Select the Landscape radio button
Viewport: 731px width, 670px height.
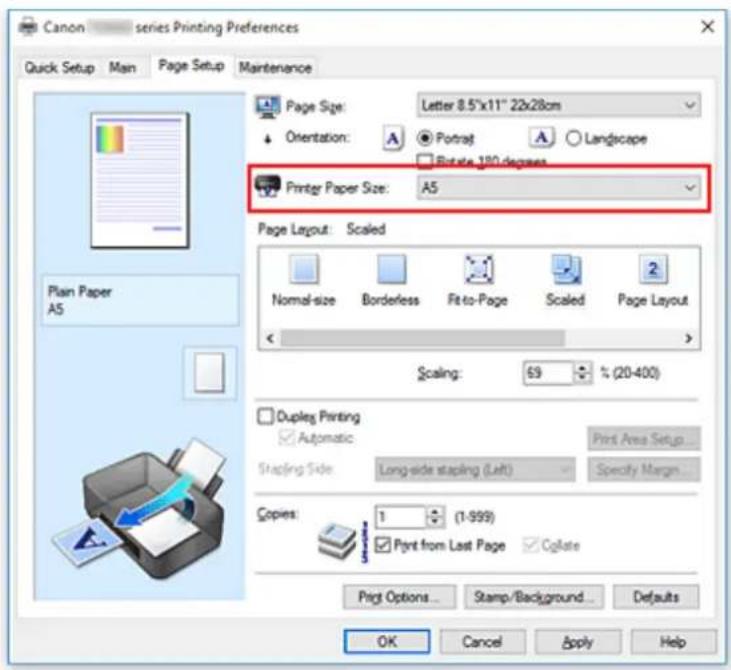[x=573, y=138]
